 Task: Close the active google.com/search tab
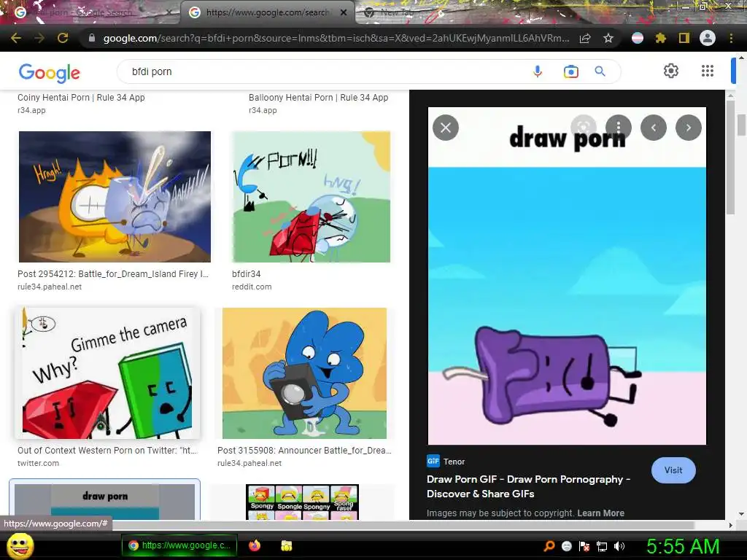tap(344, 13)
